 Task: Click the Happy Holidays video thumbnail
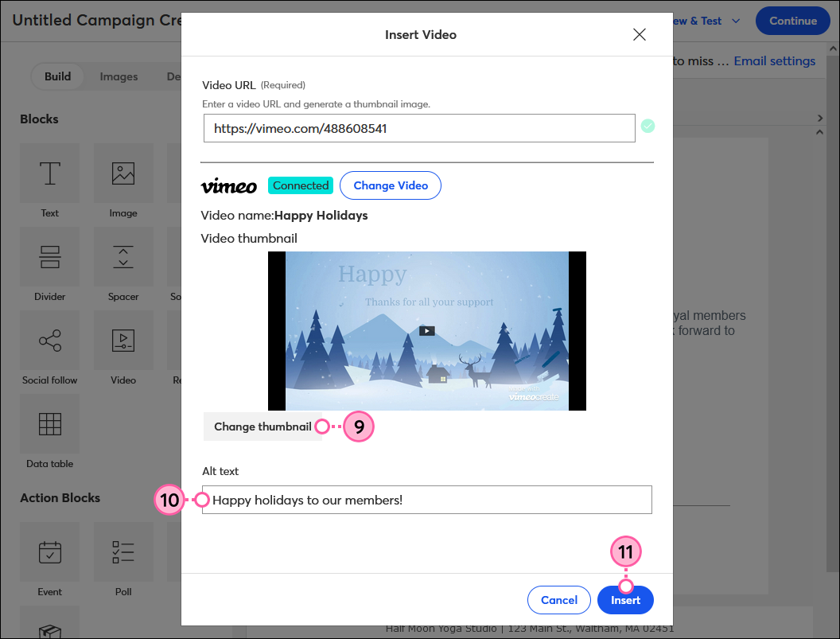[x=427, y=331]
